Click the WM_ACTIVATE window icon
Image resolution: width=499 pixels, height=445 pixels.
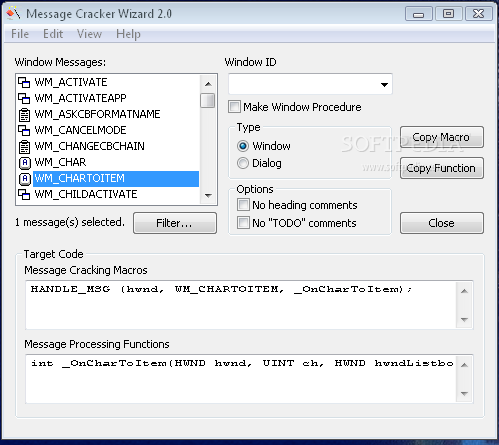click(24, 82)
